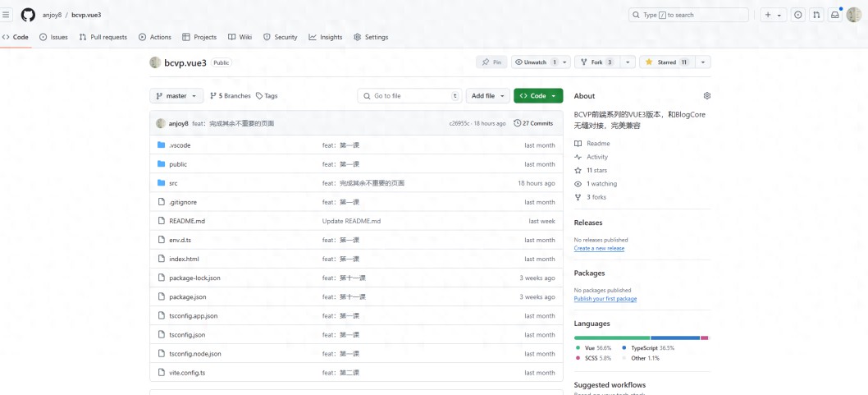Open the src folder
This screenshot has height=395, width=868.
pyautogui.click(x=173, y=183)
